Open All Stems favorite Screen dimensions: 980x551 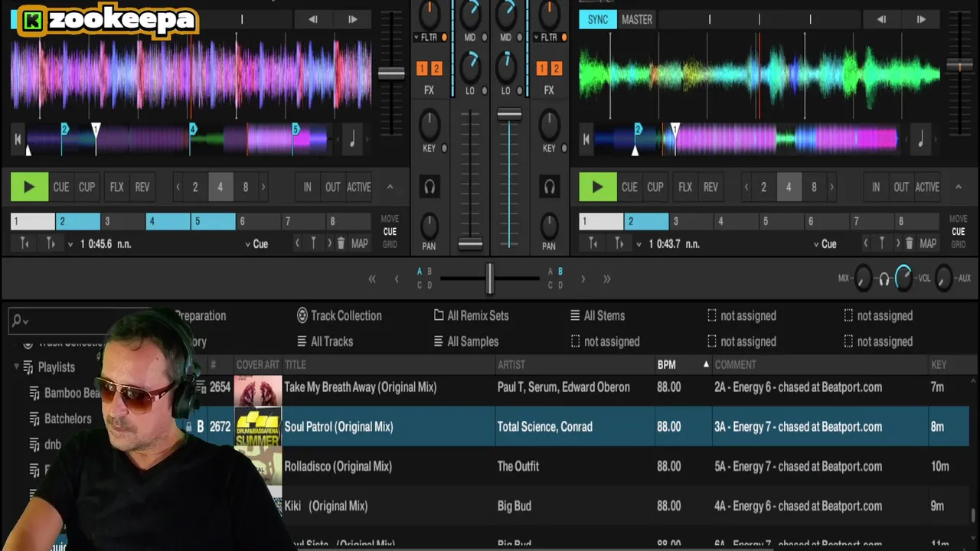click(x=597, y=315)
